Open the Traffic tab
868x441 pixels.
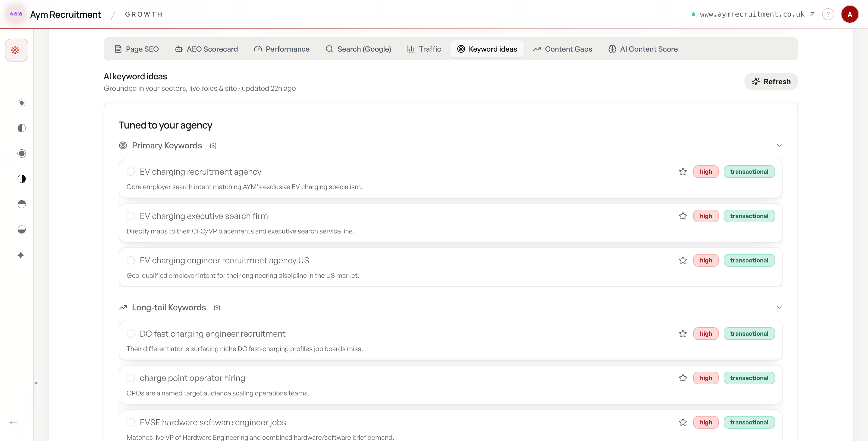click(x=424, y=49)
